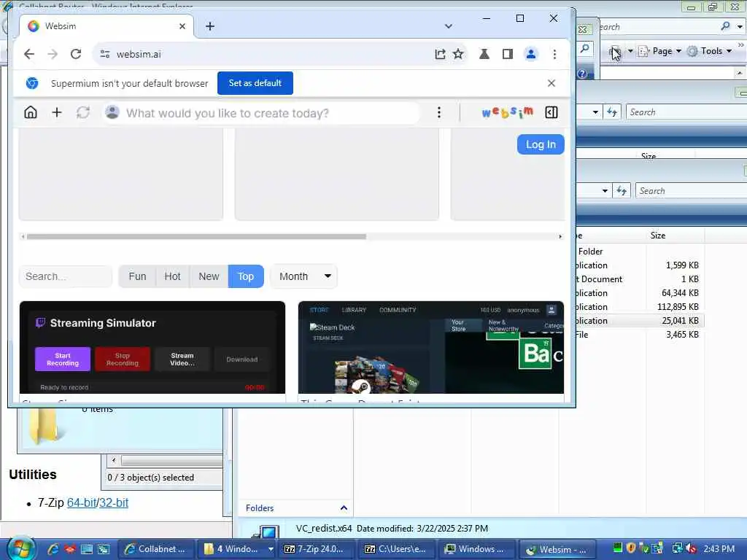Screen dimensions: 747x560
Task: Dismiss the default browser infobar
Action: (x=551, y=83)
